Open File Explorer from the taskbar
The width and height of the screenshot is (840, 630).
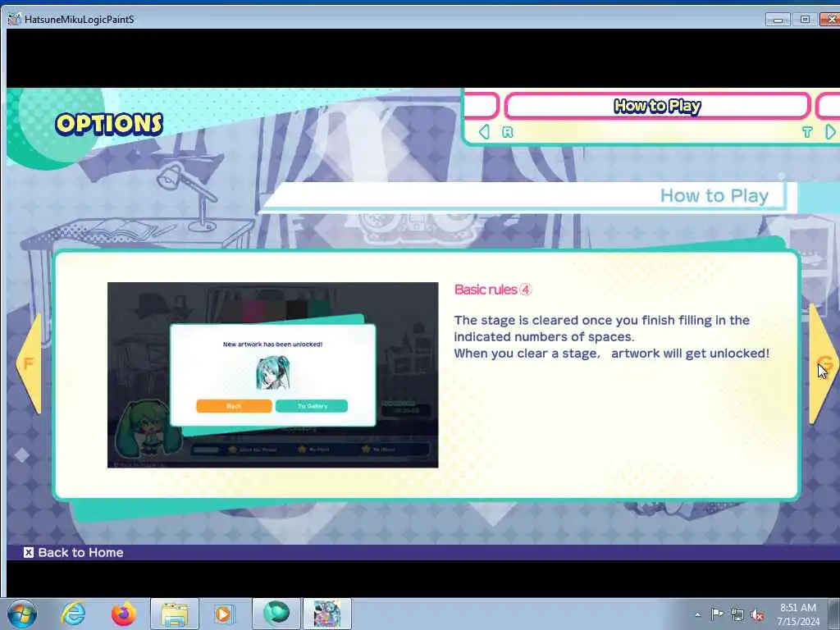pyautogui.click(x=175, y=614)
